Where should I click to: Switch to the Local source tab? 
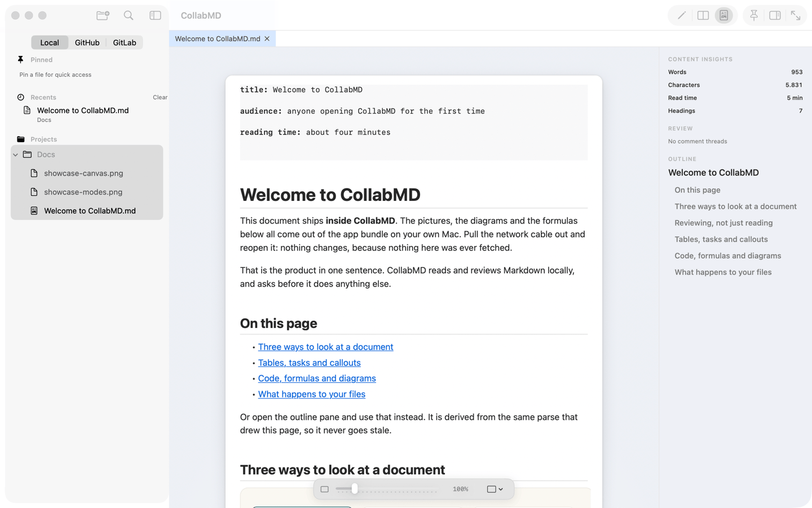tap(50, 42)
